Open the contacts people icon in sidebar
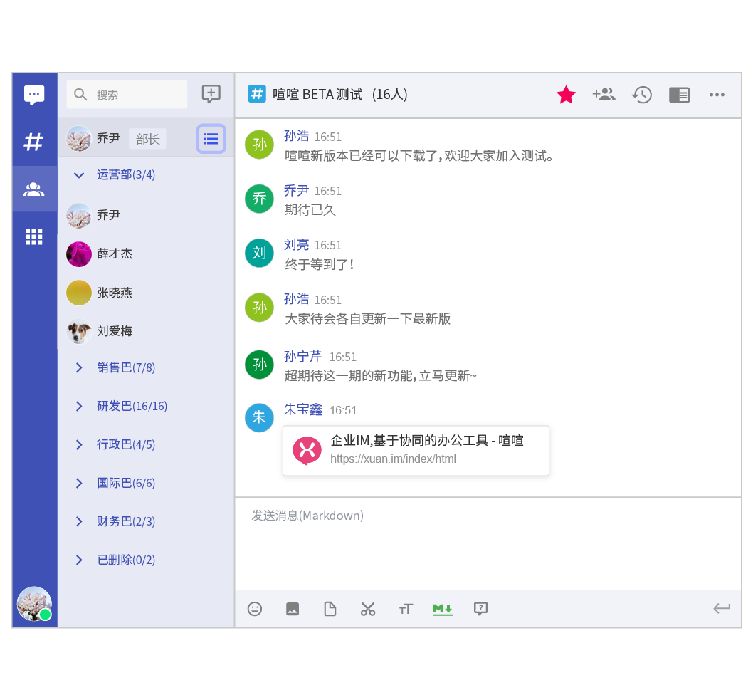This screenshot has height=700, width=753. [x=34, y=189]
